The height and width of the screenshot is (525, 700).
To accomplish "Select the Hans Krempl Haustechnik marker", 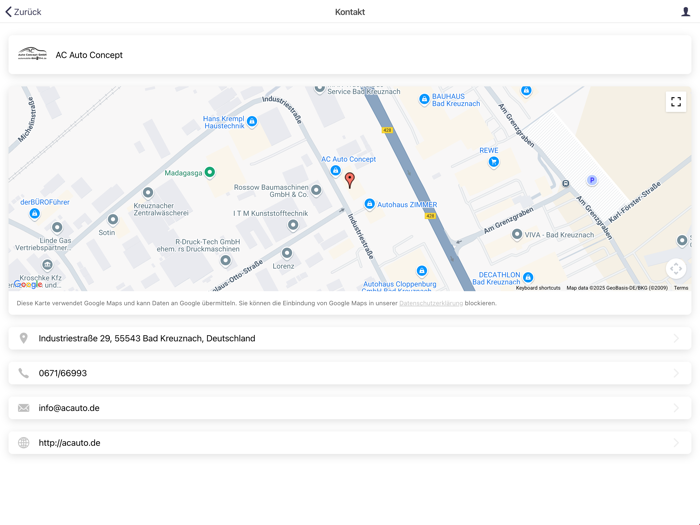I will tap(252, 121).
